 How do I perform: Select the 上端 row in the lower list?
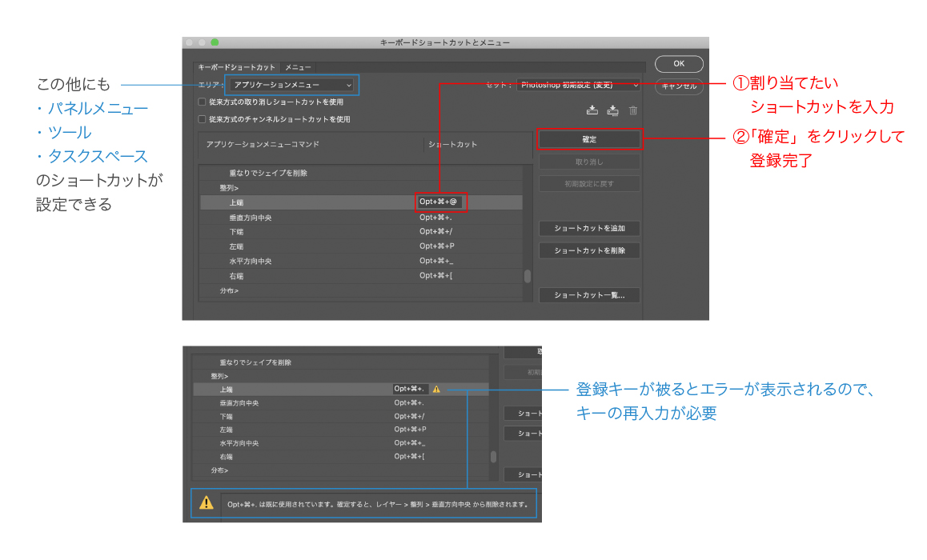tap(341, 390)
